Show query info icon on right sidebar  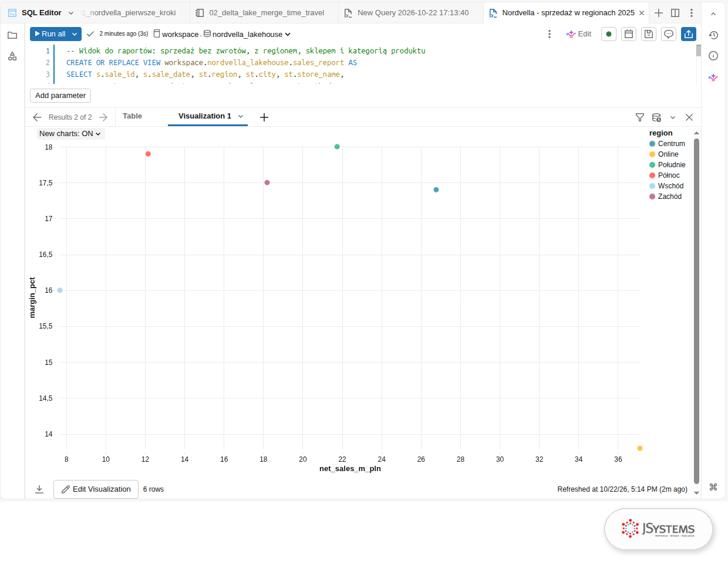[713, 56]
